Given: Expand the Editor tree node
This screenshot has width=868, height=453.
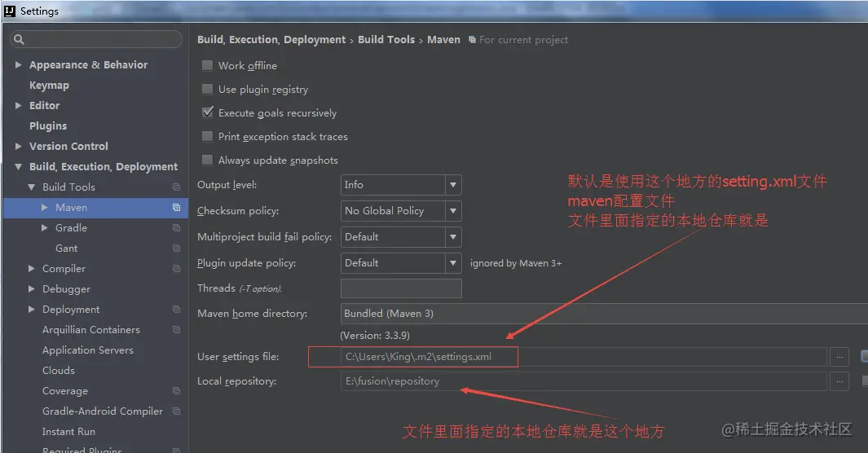Looking at the screenshot, I should tap(18, 105).
